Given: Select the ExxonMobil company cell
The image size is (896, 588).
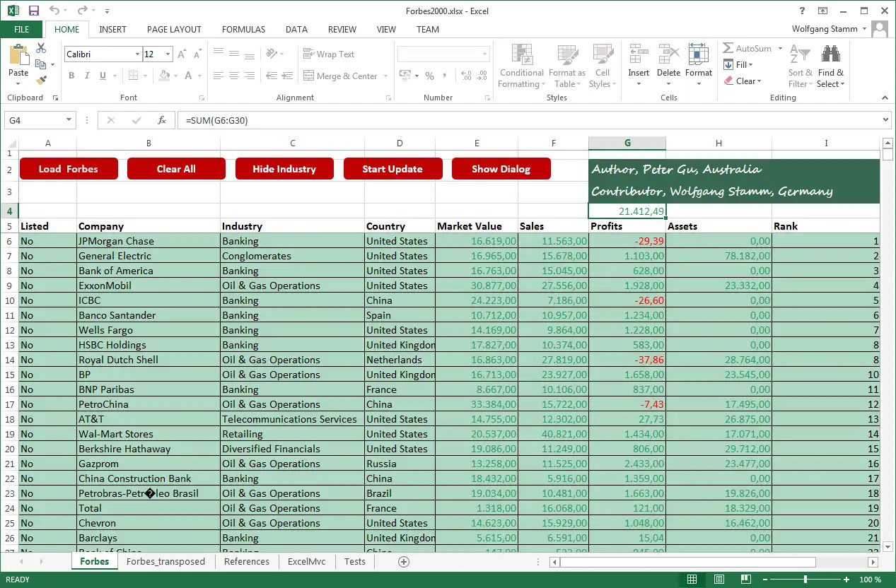Looking at the screenshot, I should click(x=149, y=286).
